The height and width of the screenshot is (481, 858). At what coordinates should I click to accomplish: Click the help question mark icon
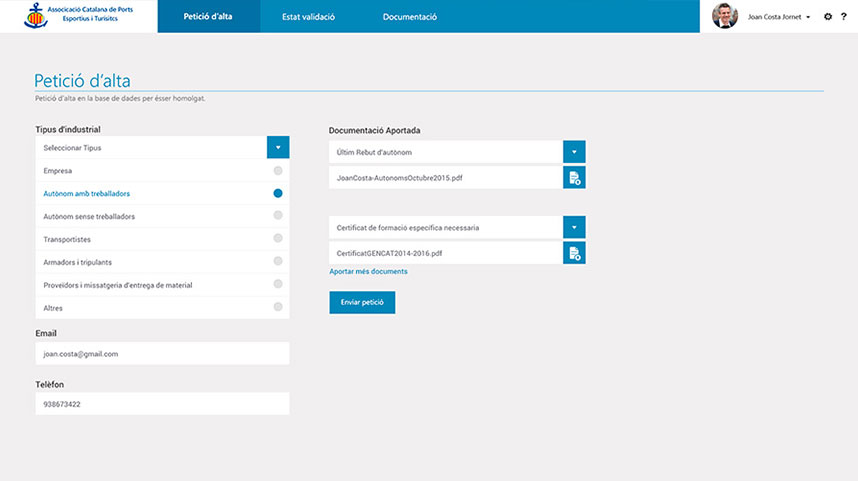843,17
